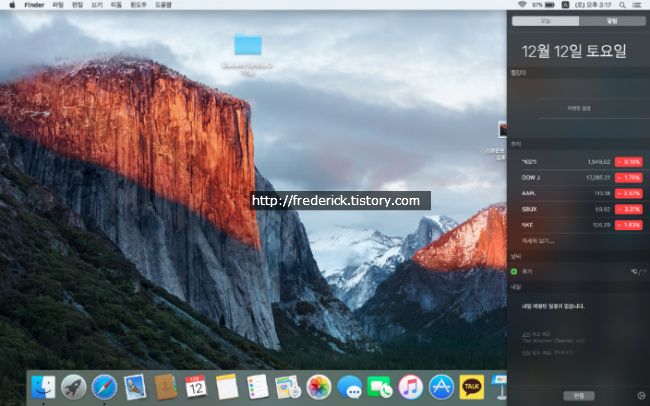This screenshot has height=406, width=650.
Task: Click the Wi-Fi status icon
Action: [522, 5]
